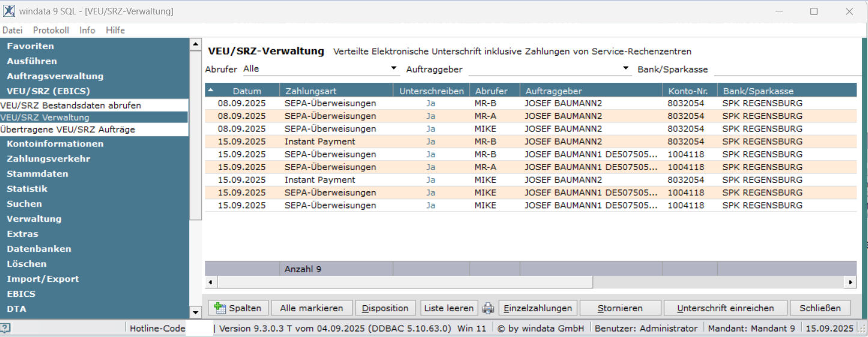Open the Abrufer dropdown showing Alle

click(x=320, y=69)
